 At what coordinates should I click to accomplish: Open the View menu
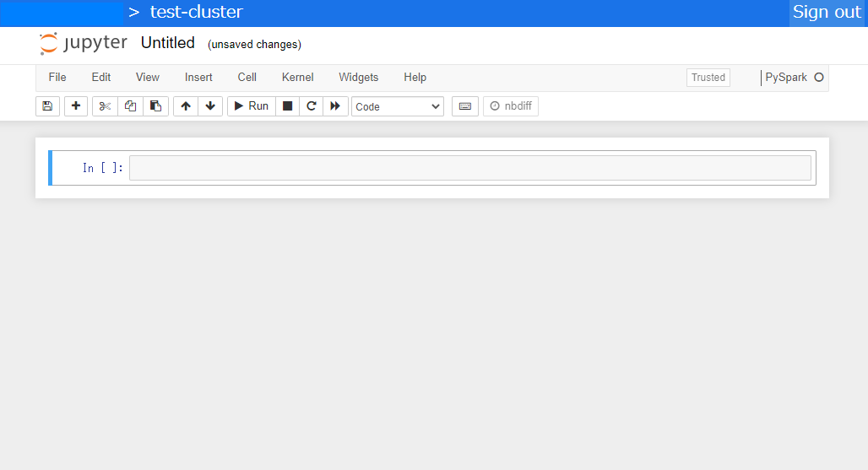[148, 78]
